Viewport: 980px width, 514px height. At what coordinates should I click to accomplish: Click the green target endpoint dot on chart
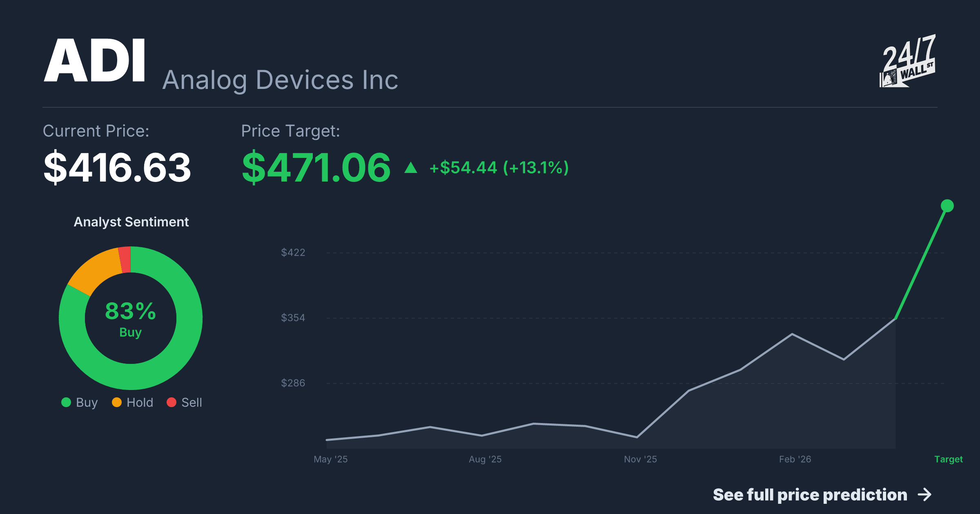947,206
